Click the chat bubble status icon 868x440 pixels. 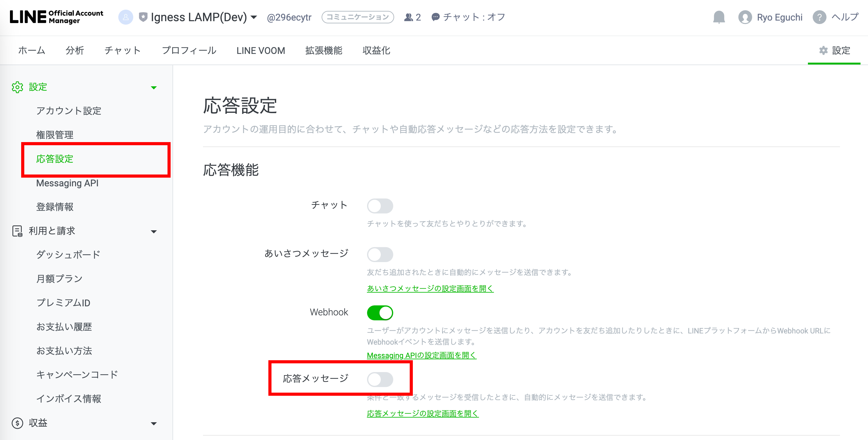click(x=435, y=17)
